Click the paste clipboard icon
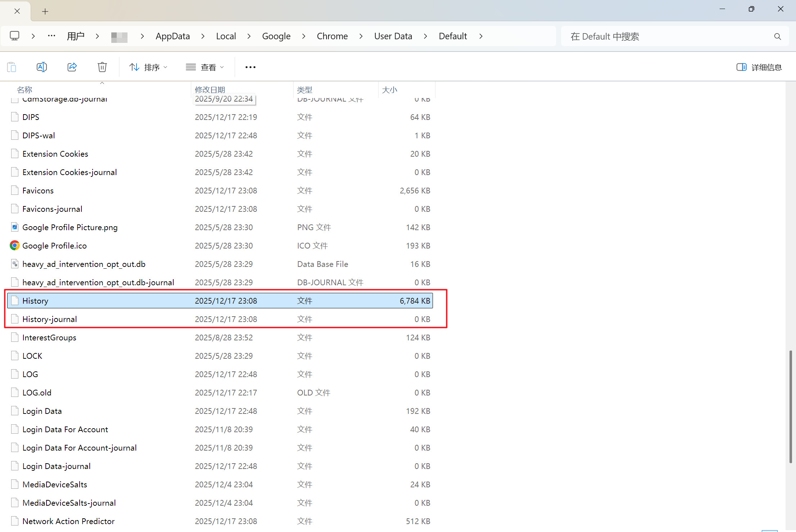Viewport: 796px width, 532px height. (x=12, y=67)
